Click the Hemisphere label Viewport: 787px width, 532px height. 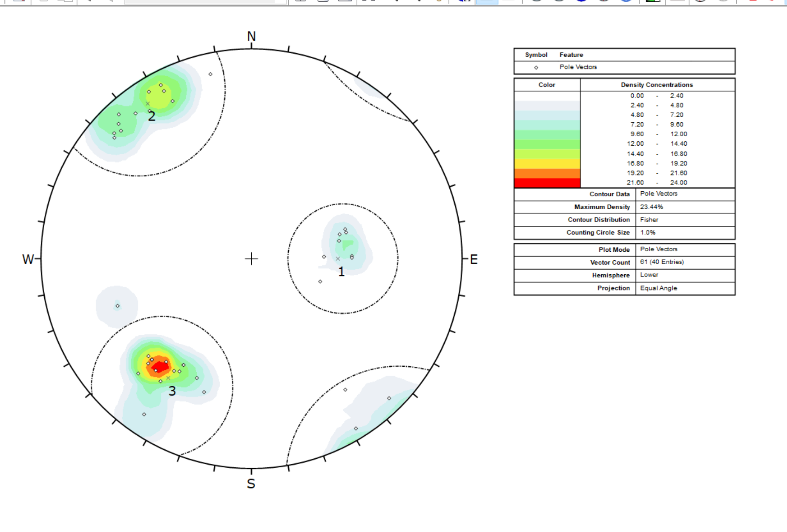coord(611,276)
